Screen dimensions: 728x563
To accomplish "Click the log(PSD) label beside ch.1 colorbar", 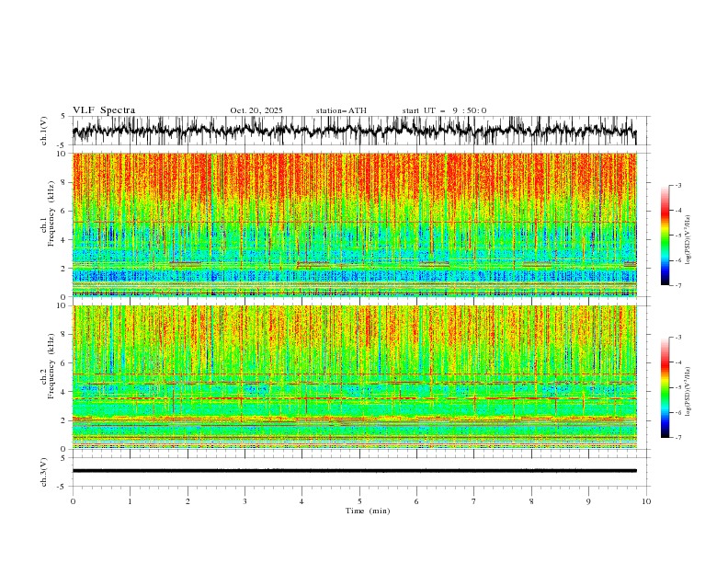I will 688,240.
